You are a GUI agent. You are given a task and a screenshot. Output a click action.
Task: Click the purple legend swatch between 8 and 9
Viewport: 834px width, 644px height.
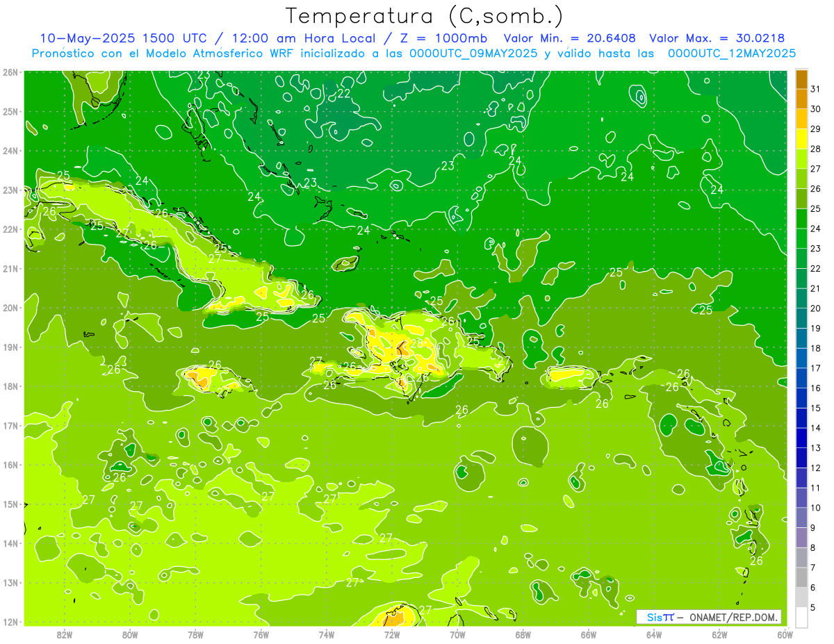tap(801, 537)
